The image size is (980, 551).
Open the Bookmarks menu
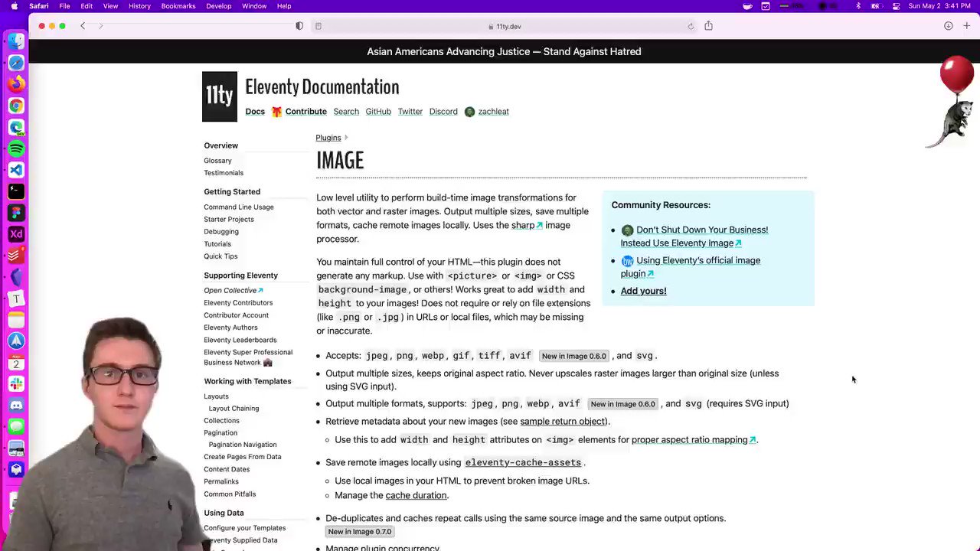click(178, 6)
